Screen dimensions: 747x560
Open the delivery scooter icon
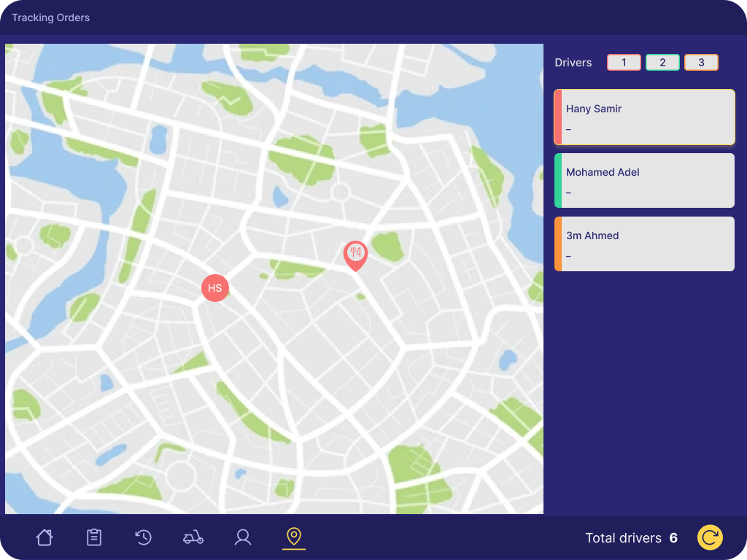(x=193, y=537)
